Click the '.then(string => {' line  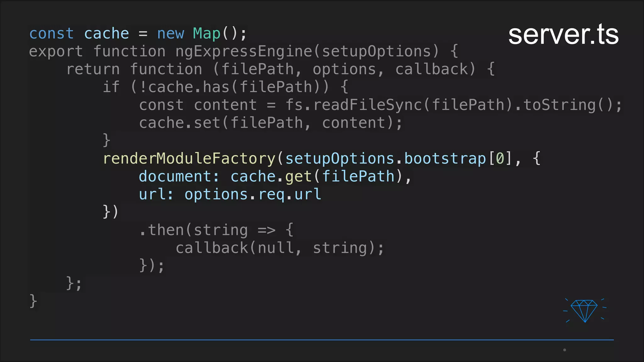[x=216, y=230]
